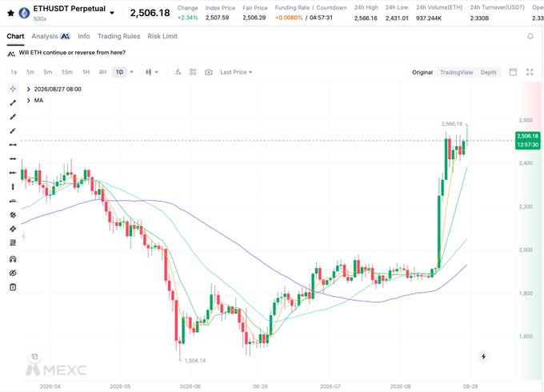
Task: Open the Trading Rules tab
Action: pos(118,36)
